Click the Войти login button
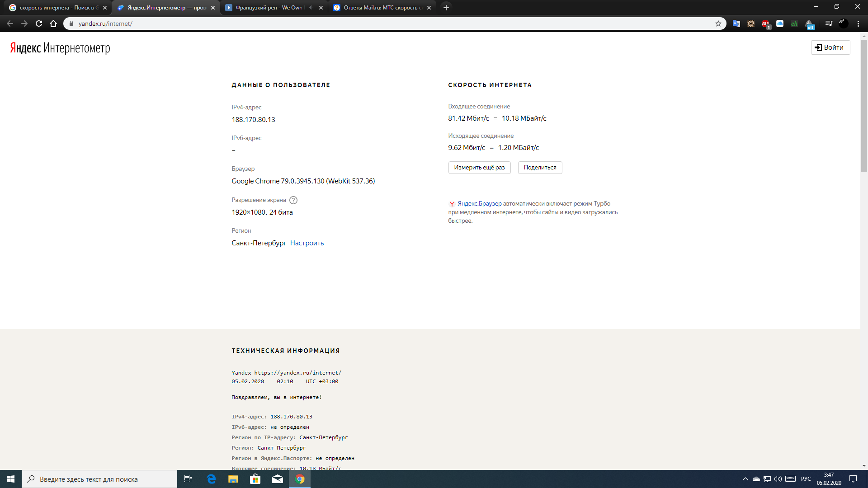Viewport: 868px width, 488px height. pos(830,47)
